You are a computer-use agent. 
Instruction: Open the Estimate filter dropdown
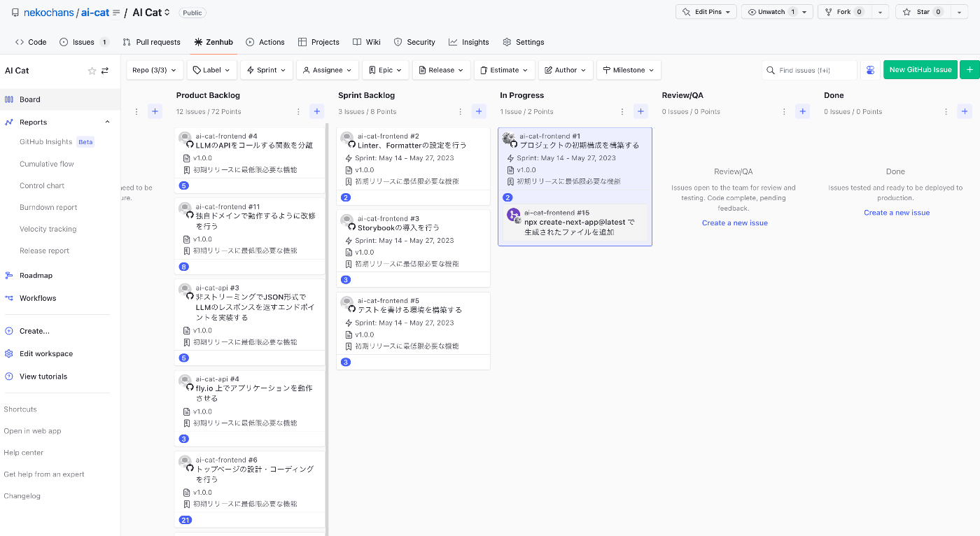point(504,70)
